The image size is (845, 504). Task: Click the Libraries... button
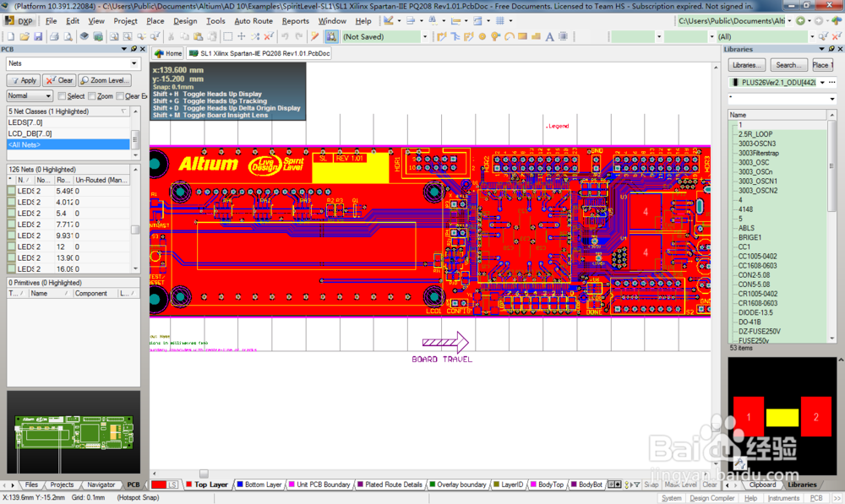click(747, 65)
